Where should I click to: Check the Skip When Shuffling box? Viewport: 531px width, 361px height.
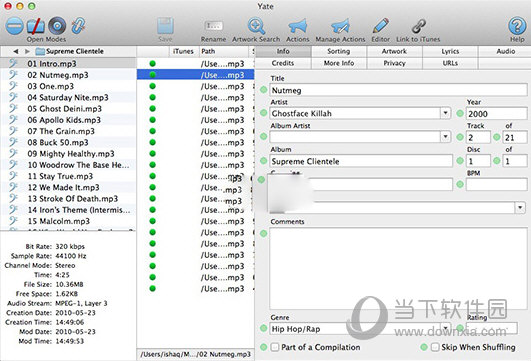[x=435, y=347]
